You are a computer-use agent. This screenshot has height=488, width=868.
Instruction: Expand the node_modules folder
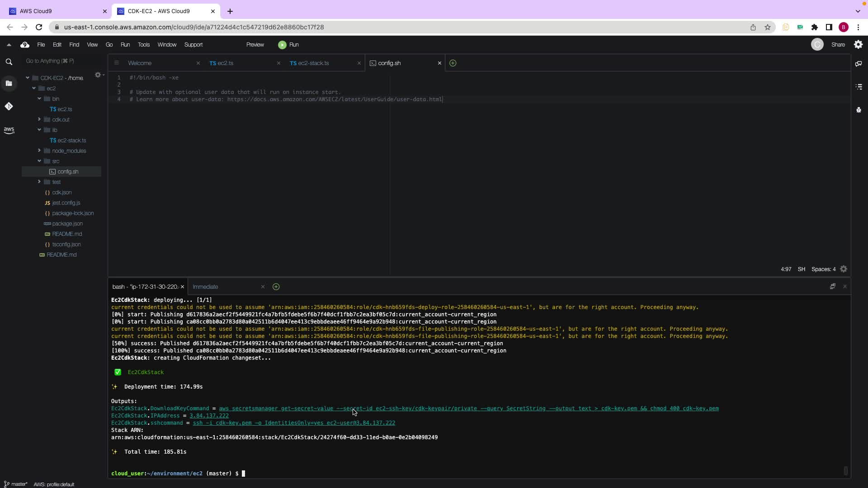tap(39, 151)
